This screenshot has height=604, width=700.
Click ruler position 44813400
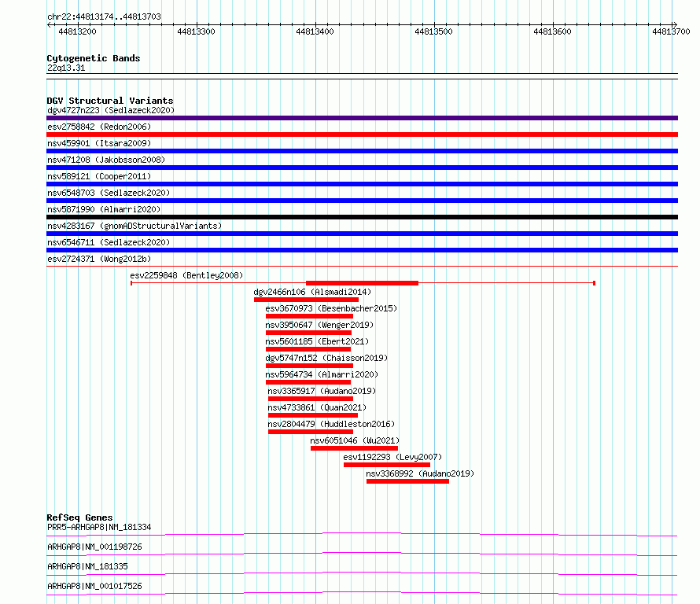[x=315, y=31]
